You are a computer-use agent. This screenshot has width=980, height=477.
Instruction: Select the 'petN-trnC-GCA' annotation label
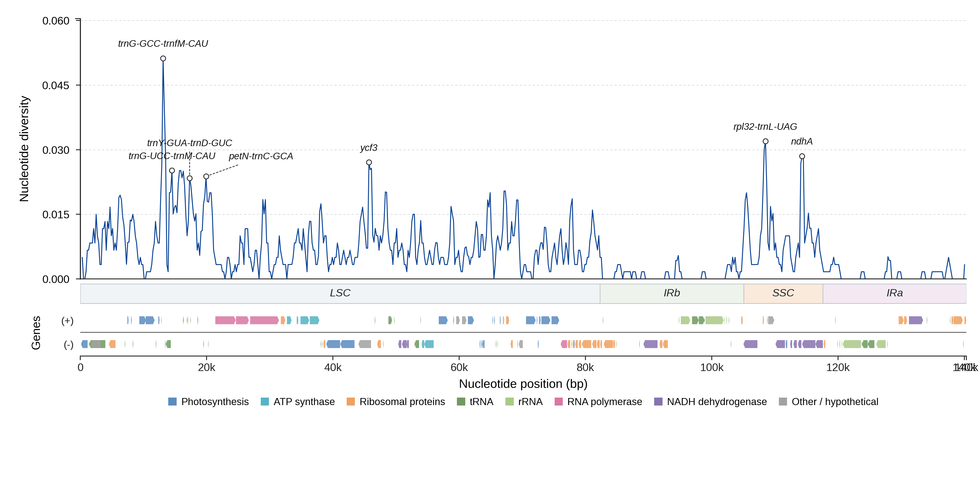[261, 156]
